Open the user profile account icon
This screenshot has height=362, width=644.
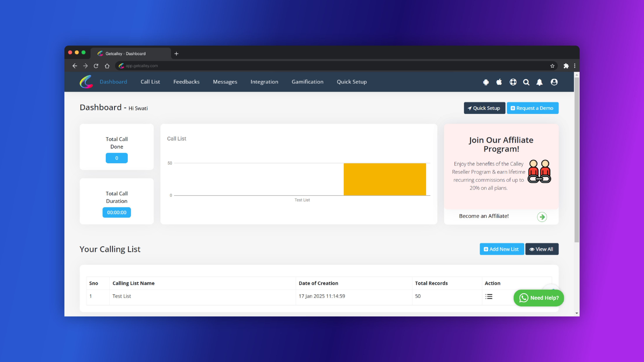tap(554, 82)
